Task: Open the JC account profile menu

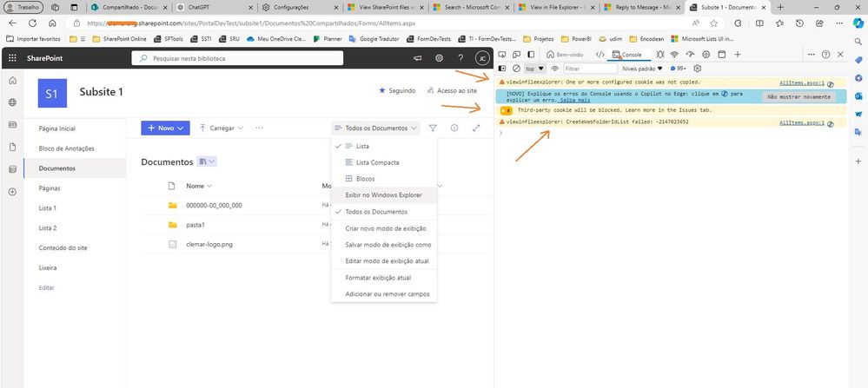Action: [482, 58]
